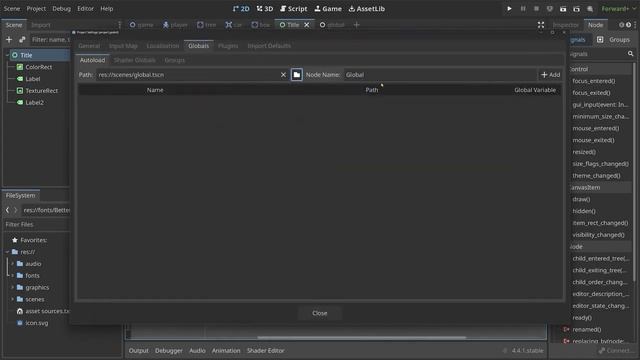Image resolution: width=640 pixels, height=360 pixels.
Task: Add new scene tab plus icon
Action: point(356,25)
